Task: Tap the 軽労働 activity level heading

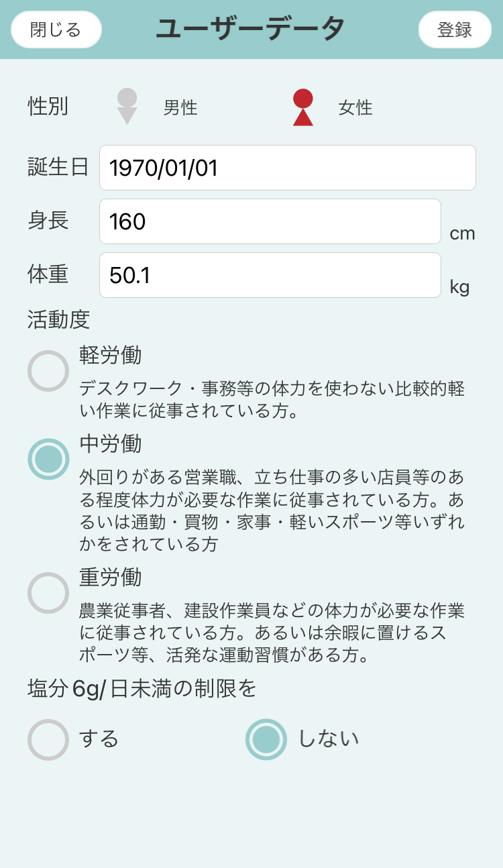Action: 111,355
